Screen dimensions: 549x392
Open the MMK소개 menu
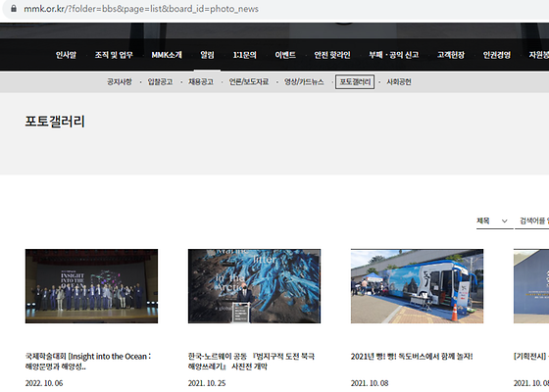click(167, 55)
